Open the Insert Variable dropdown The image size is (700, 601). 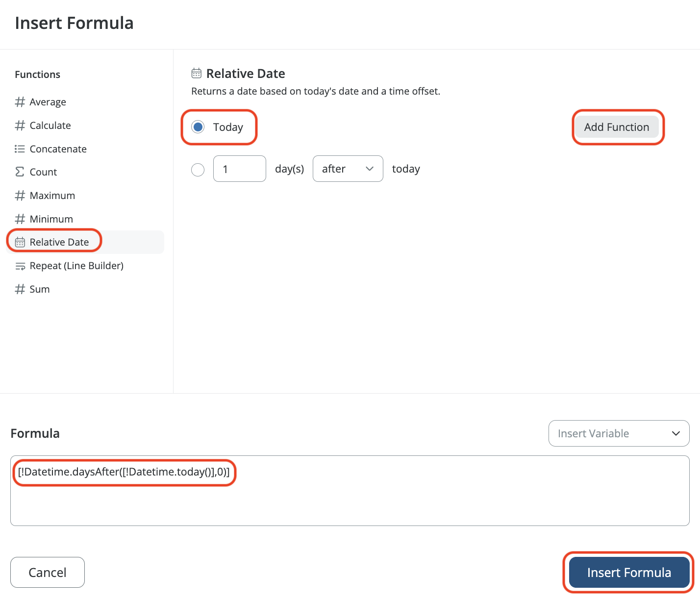(x=619, y=433)
